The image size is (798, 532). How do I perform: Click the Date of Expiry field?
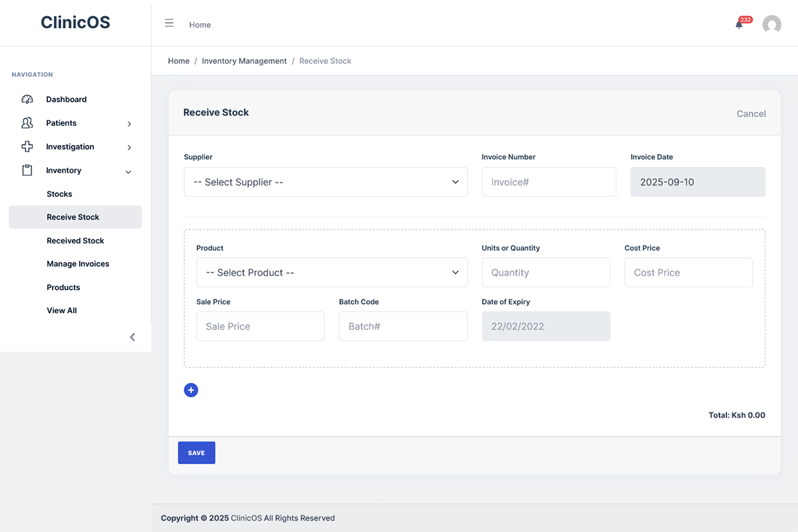[546, 326]
